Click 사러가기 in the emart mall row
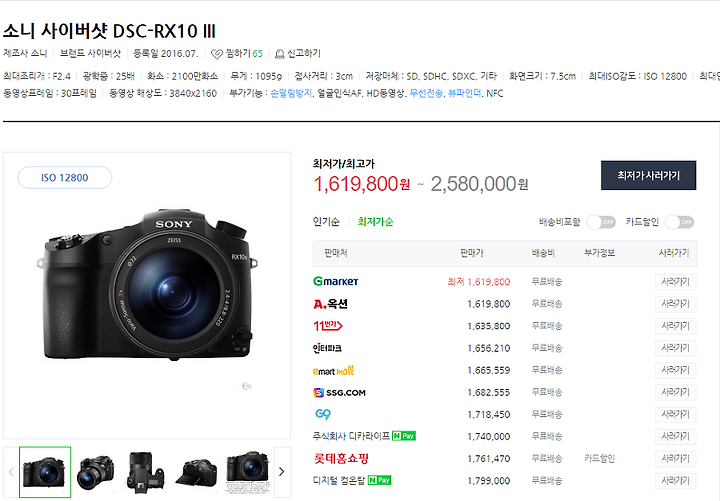Viewport: 720px width, 501px height. (x=675, y=370)
